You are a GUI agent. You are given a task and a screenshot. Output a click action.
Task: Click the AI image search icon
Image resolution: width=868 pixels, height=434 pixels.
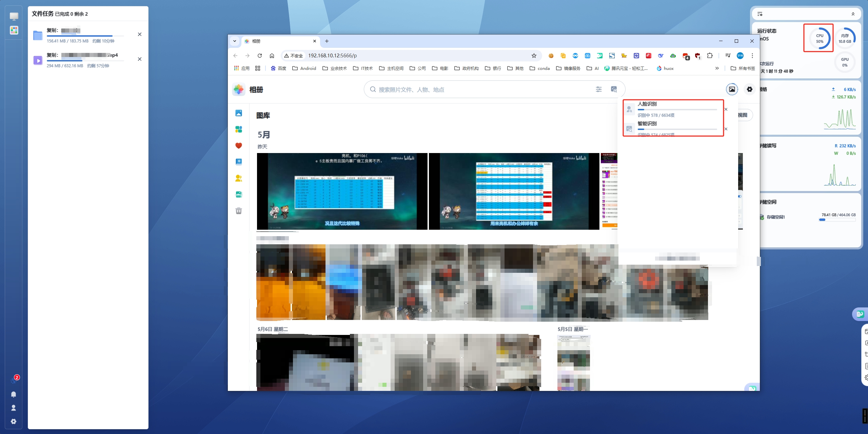[614, 89]
